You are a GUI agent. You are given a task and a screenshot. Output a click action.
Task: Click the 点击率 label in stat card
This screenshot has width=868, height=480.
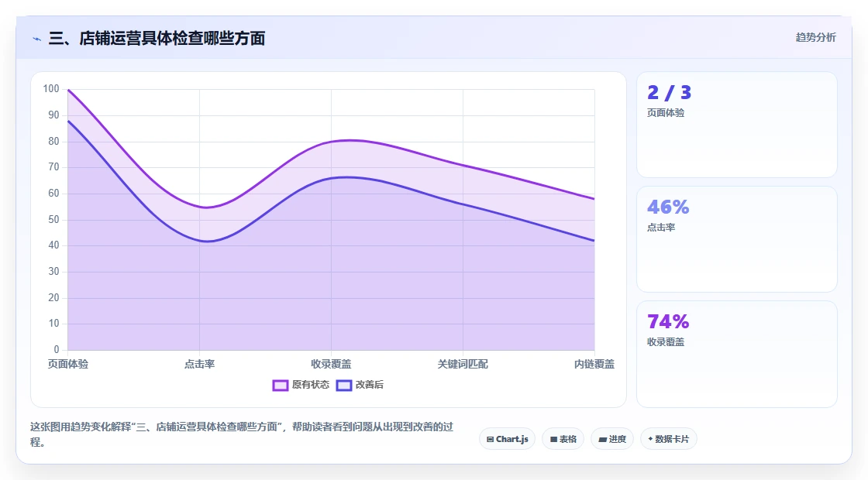[x=661, y=228]
